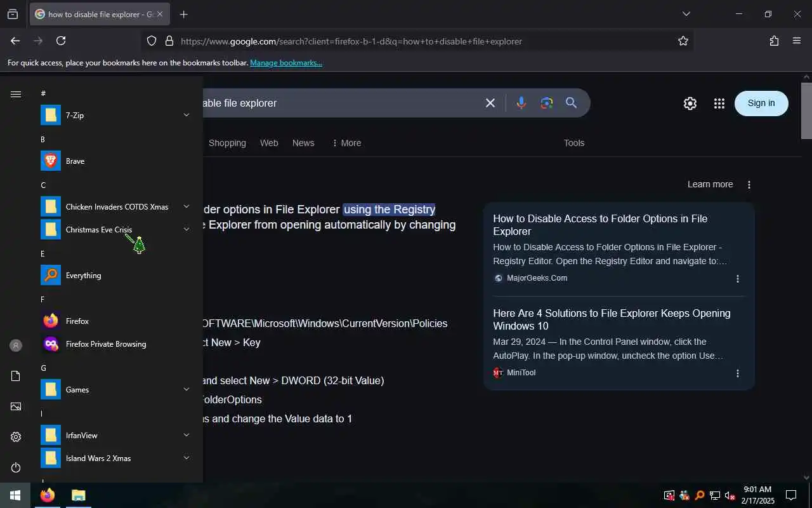This screenshot has height=508, width=812.
Task: Open the search Tools option
Action: [x=574, y=143]
